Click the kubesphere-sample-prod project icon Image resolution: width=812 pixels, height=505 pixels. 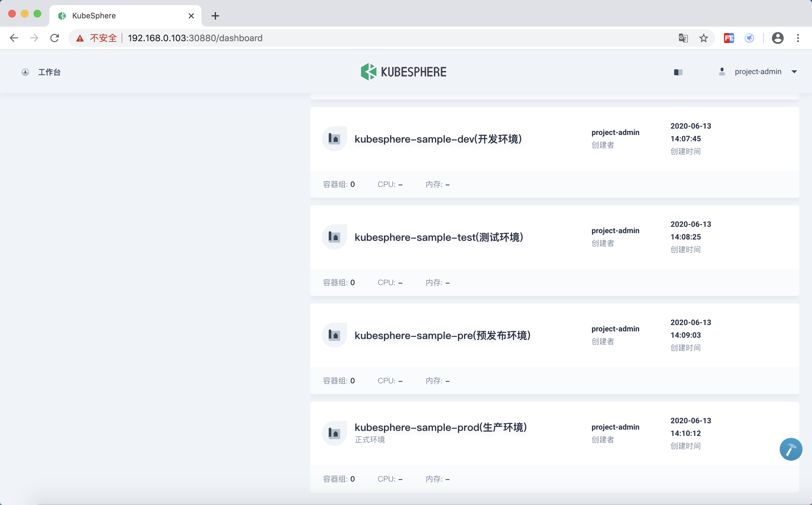coord(334,433)
